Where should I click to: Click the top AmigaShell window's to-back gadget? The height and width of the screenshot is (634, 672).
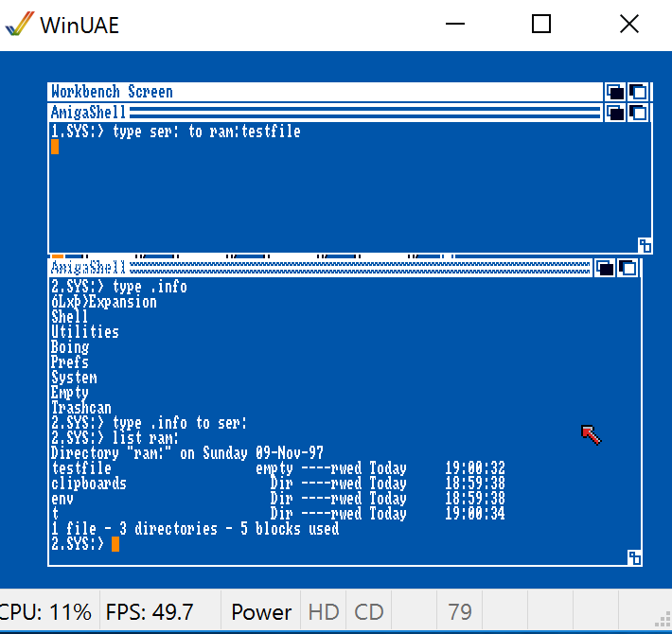[614, 113]
